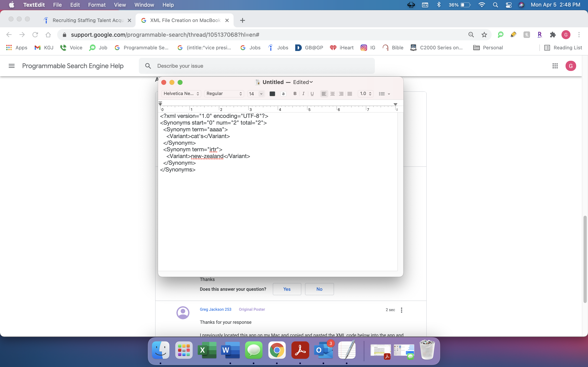
Task: Right align the text
Action: click(341, 94)
